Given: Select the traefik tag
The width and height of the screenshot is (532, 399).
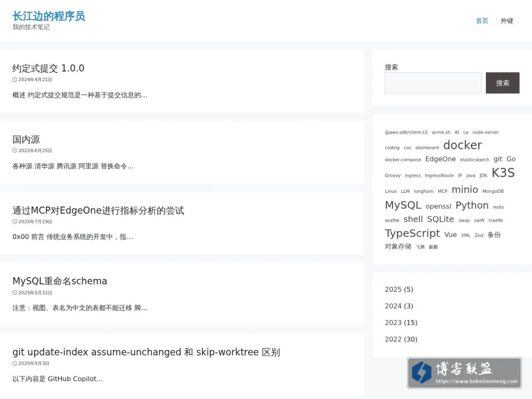Looking at the screenshot, I should pos(496,220).
